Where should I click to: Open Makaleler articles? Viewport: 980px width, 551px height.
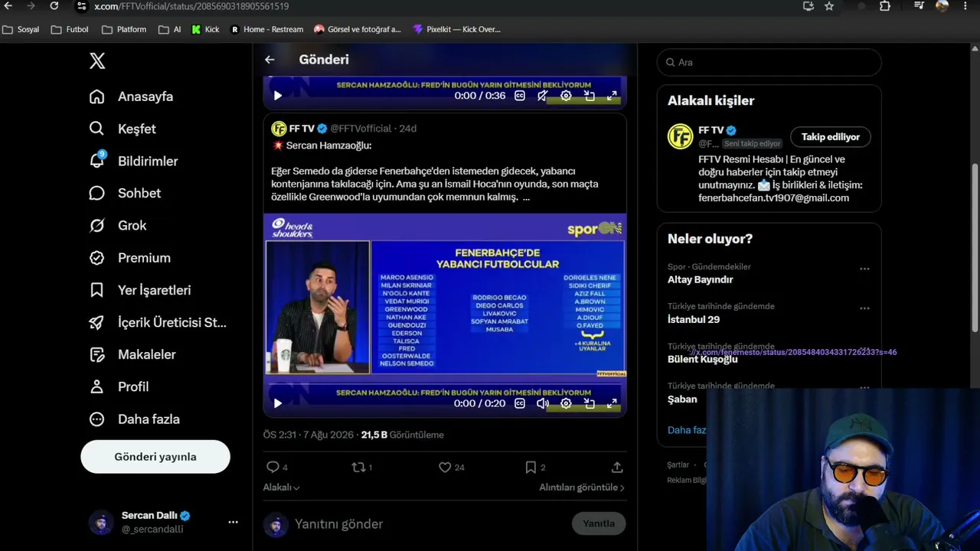click(132, 354)
